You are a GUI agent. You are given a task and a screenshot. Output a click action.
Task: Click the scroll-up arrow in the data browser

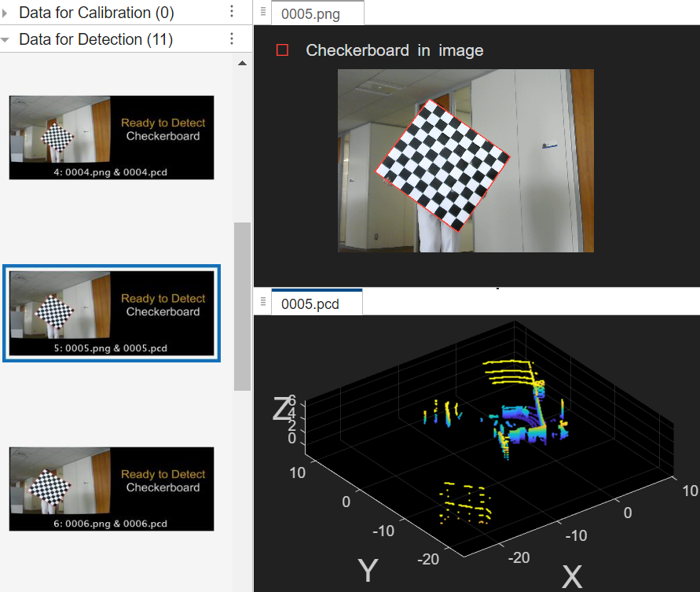coord(242,63)
